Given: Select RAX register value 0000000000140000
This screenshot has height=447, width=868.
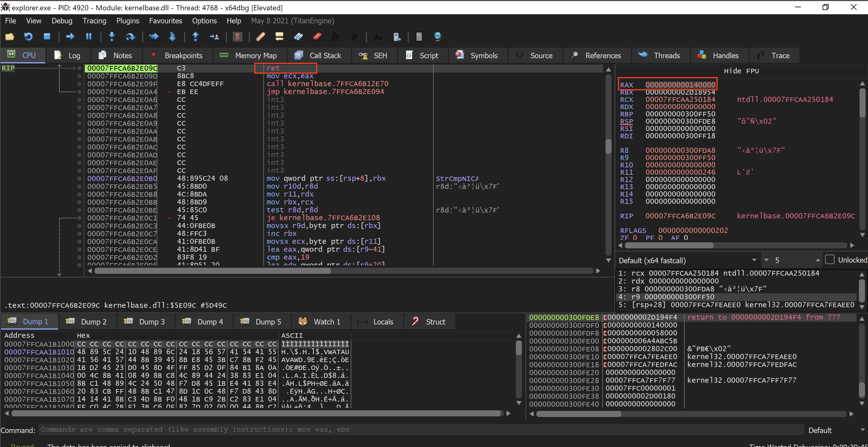Looking at the screenshot, I should [x=680, y=85].
